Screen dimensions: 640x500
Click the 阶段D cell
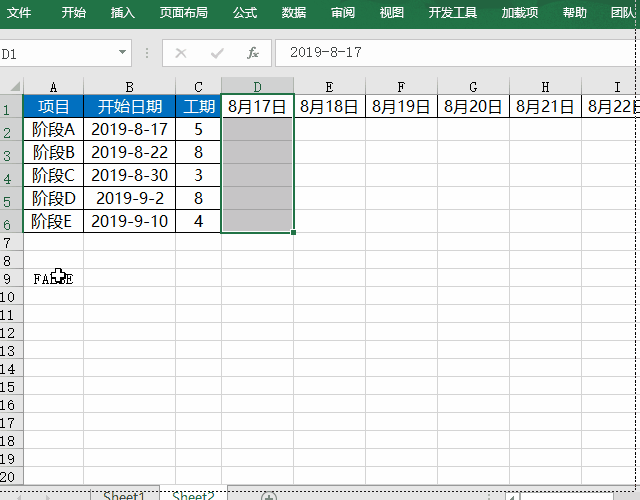[x=53, y=198]
